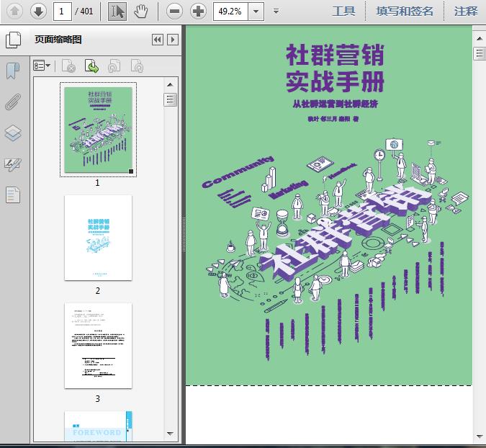This screenshot has height=448, width=486.
Task: Click document scroll up arrow
Action: pyautogui.click(x=480, y=39)
